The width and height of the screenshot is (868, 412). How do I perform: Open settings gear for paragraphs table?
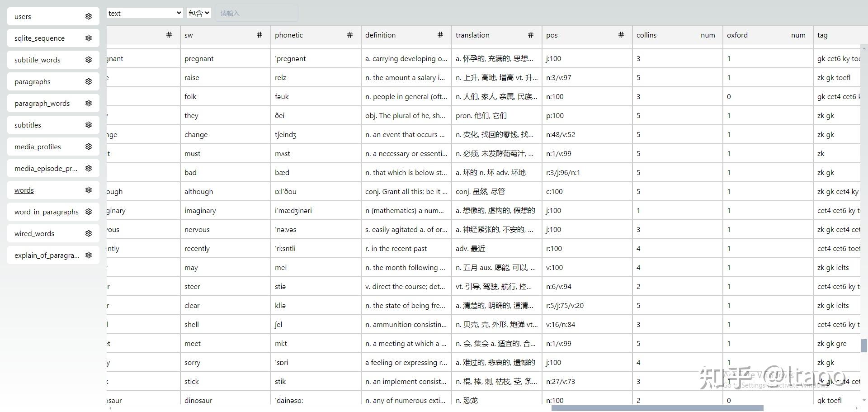(x=89, y=81)
